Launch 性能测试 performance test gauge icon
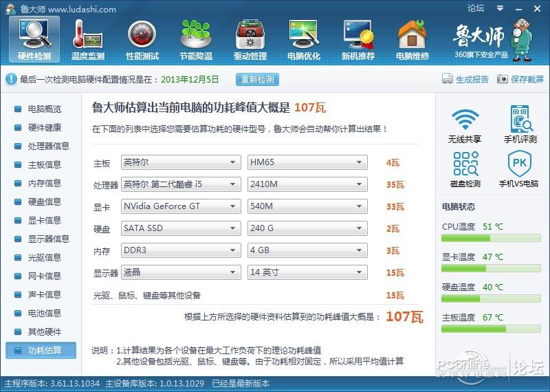This screenshot has width=550, height=392. point(142,39)
